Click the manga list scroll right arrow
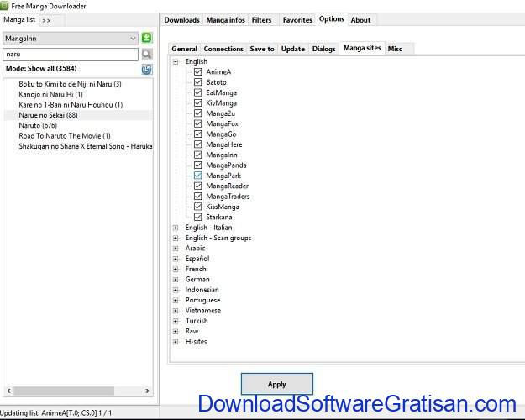 point(147,391)
